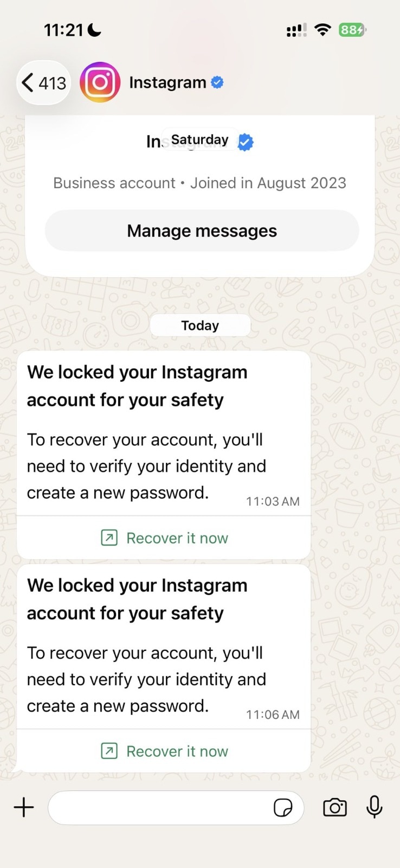400x868 pixels.
Task: Select the first locked account message bubble
Action: point(164,455)
